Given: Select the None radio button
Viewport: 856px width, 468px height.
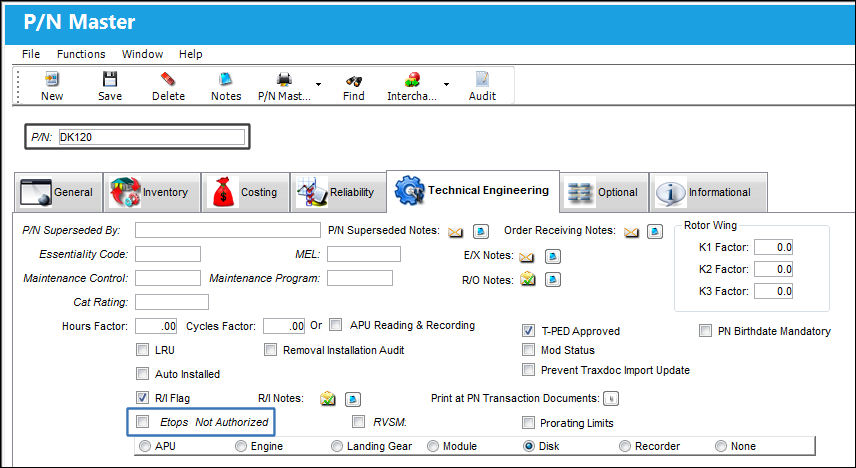Looking at the screenshot, I should [721, 446].
